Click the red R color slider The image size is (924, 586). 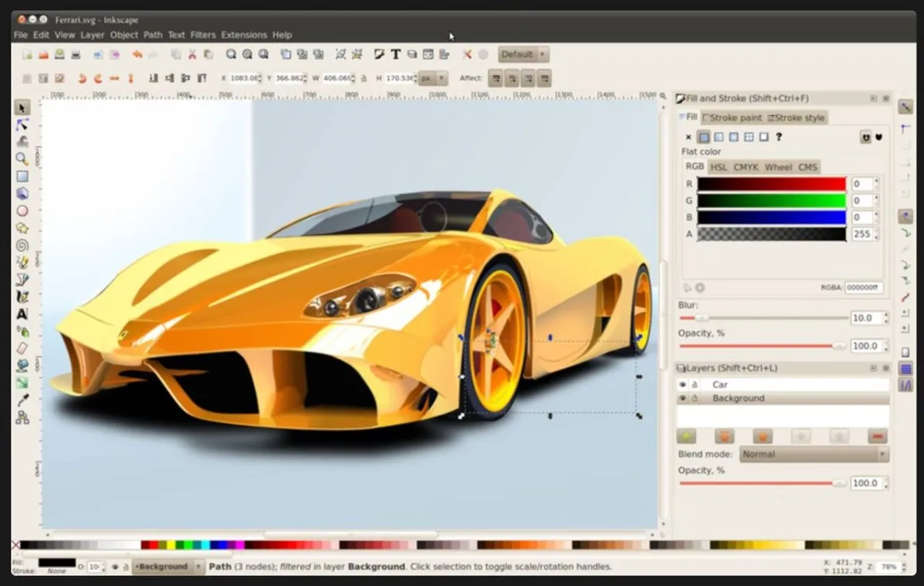click(x=772, y=184)
